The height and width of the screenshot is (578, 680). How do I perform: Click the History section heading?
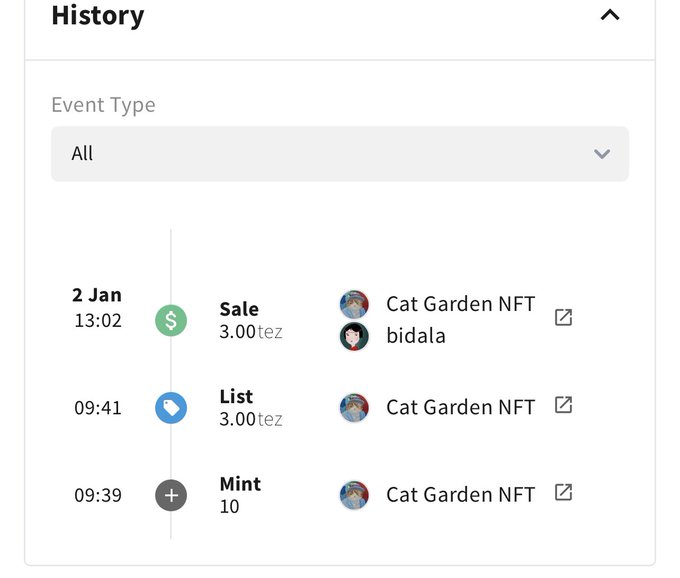[x=98, y=16]
